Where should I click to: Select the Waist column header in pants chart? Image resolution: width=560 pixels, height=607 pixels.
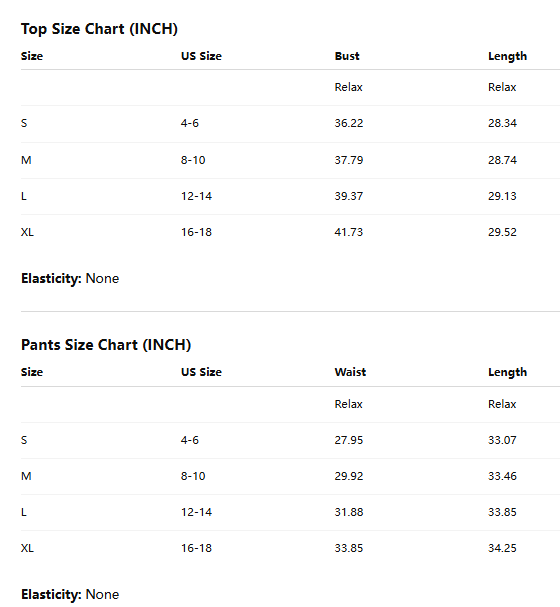[x=350, y=372]
